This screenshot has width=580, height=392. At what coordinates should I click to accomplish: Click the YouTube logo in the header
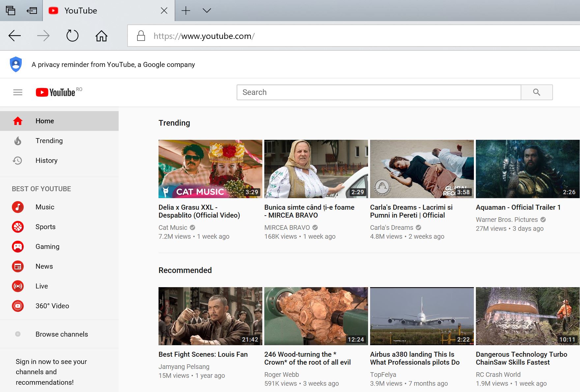tap(55, 92)
